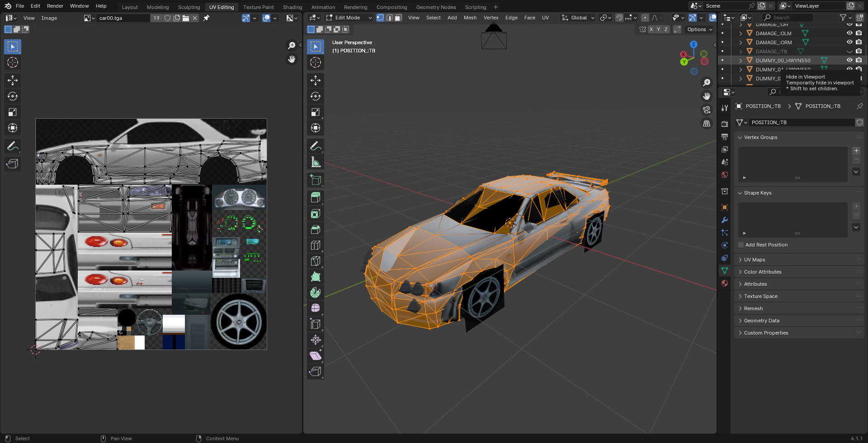Hide DUMMY_00_HWYN550 in viewport
Image resolution: width=868 pixels, height=443 pixels.
pos(849,60)
